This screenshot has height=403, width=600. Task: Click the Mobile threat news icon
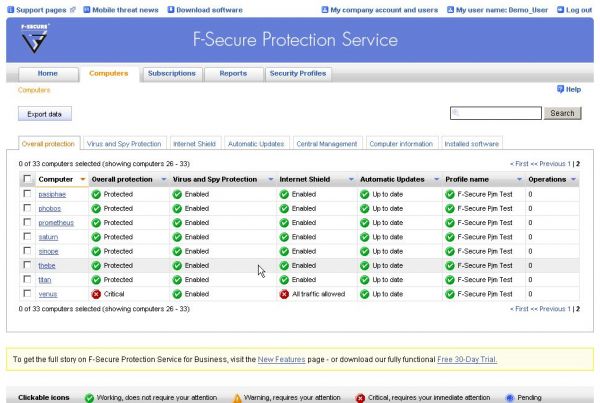point(87,10)
